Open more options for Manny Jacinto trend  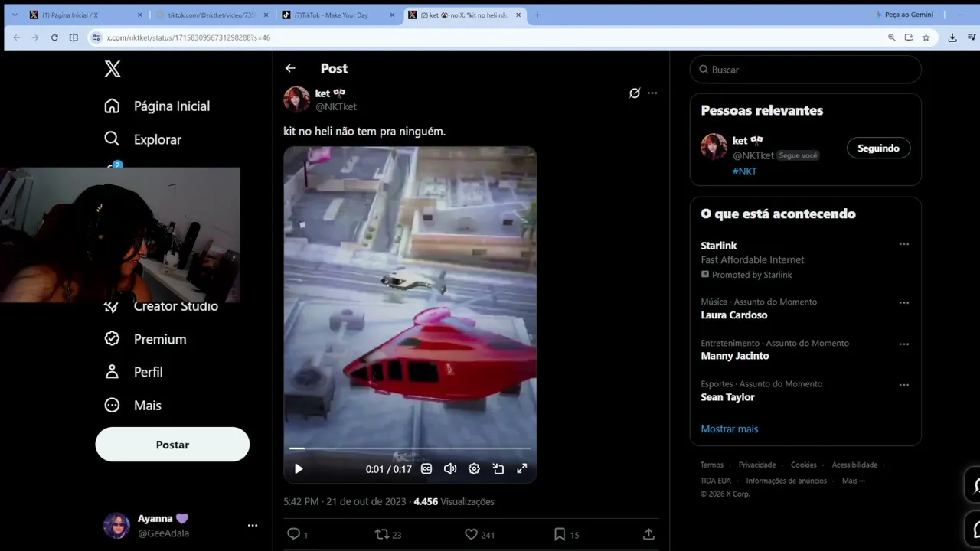904,344
